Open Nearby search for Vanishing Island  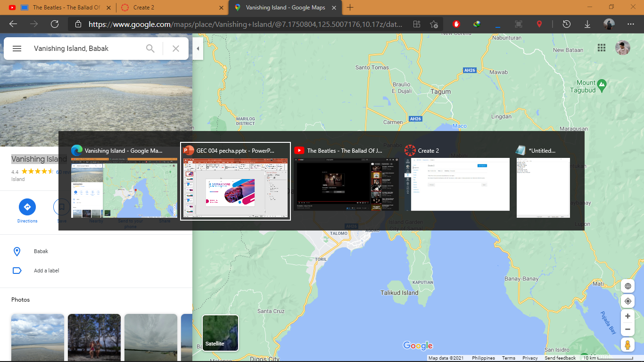(x=96, y=206)
